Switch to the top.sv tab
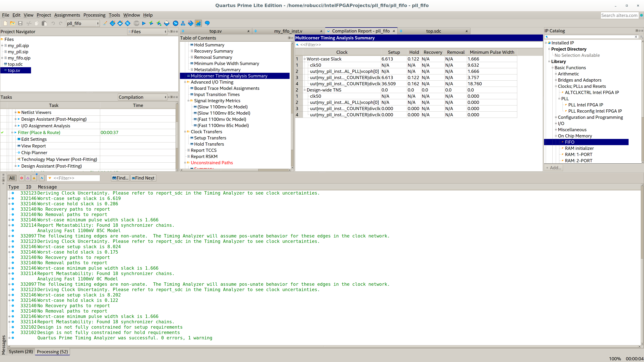Image resolution: width=644 pixels, height=362 pixels. click(x=216, y=31)
